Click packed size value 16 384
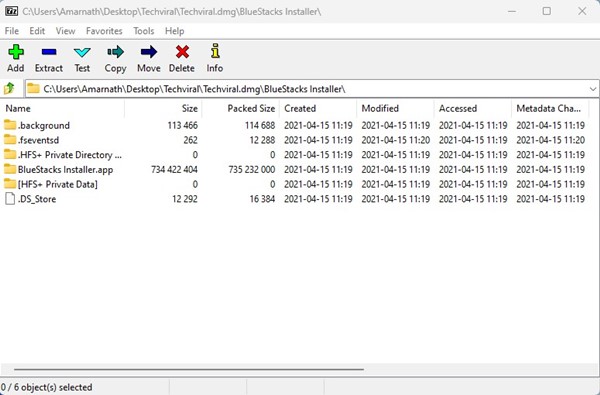This screenshot has height=395, width=600. click(x=262, y=199)
